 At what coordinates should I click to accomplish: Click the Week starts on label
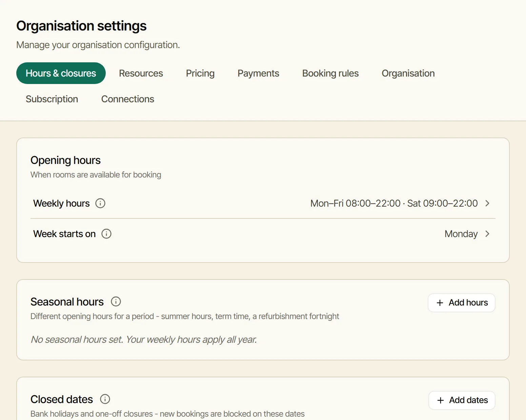pos(64,234)
